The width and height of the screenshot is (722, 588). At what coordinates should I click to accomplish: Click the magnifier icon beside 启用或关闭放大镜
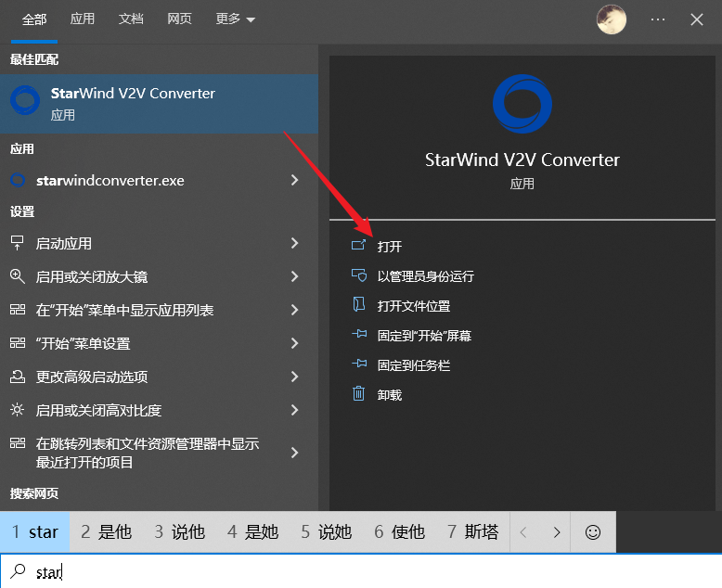click(x=18, y=276)
